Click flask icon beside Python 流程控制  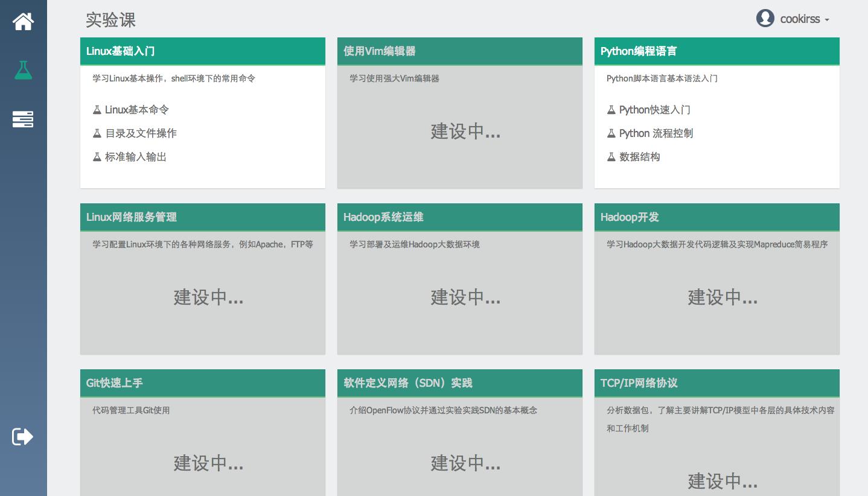click(611, 133)
